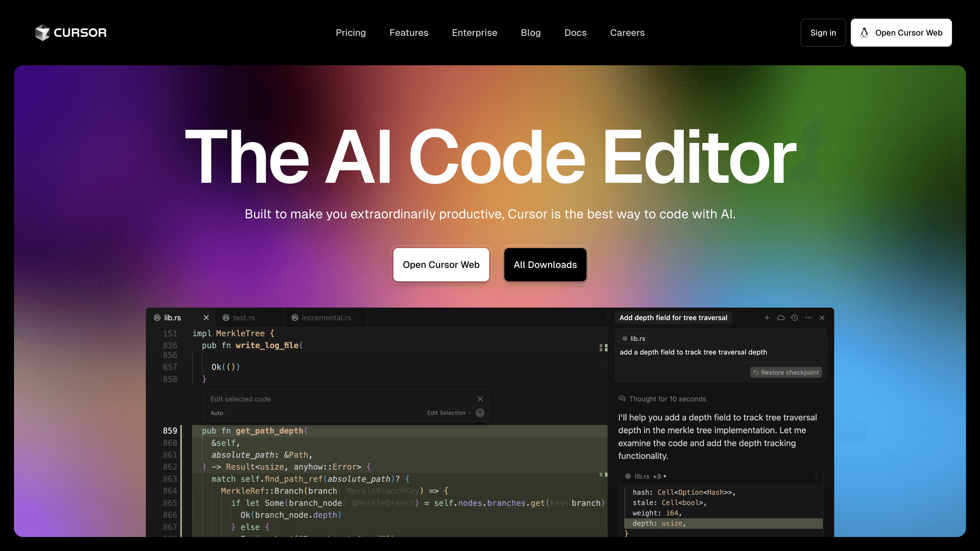Dismiss the Edit selected code prompt
980x551 pixels.
[x=480, y=399]
